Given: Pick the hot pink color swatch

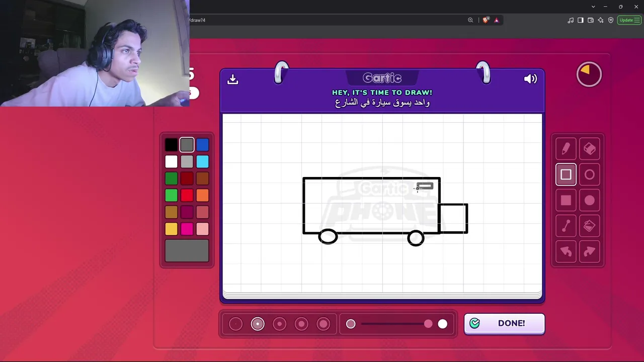Looking at the screenshot, I should [x=187, y=229].
